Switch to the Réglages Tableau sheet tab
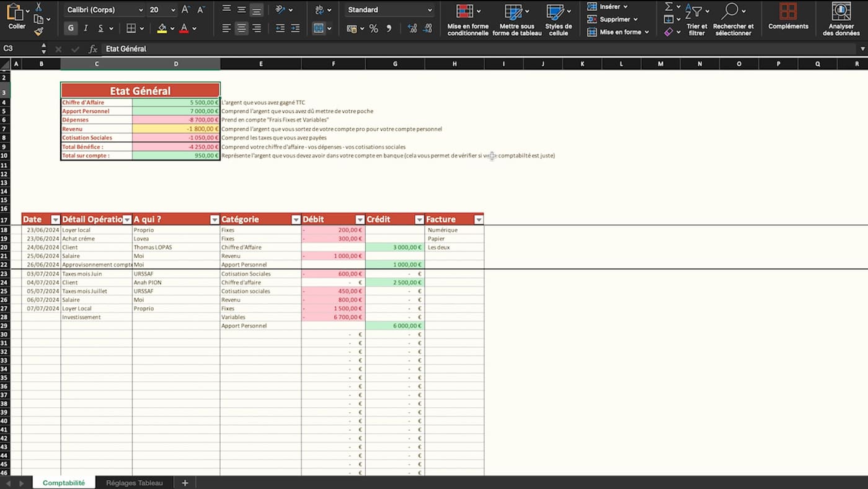 pos(135,483)
